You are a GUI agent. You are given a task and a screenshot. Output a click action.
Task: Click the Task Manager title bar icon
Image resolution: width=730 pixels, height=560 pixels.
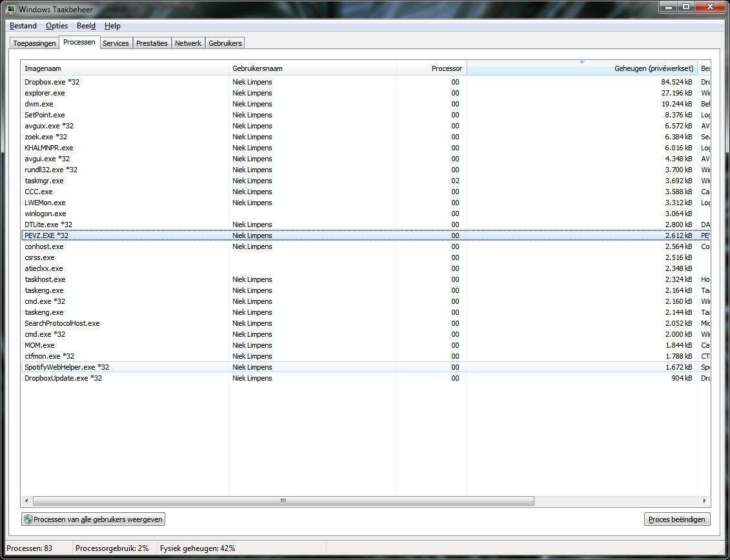[10, 9]
